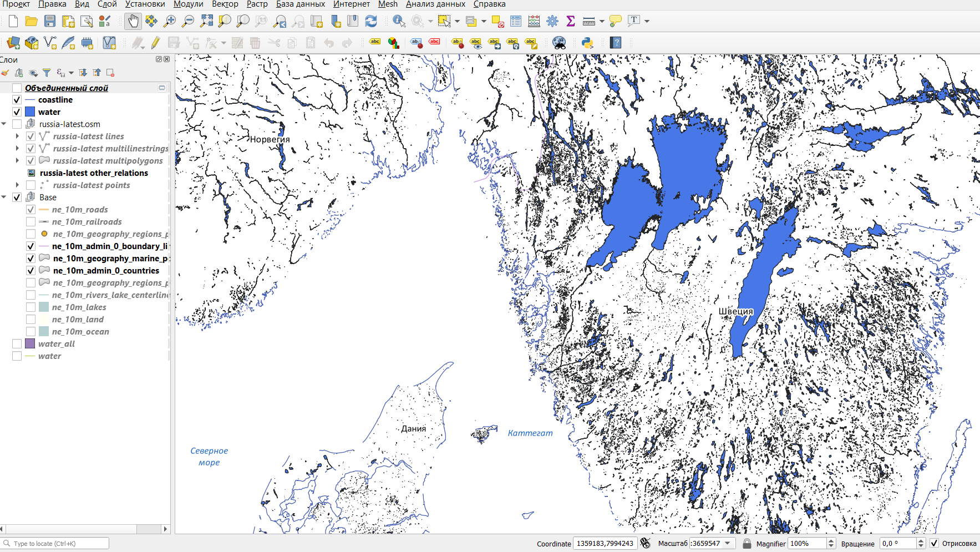The width and height of the screenshot is (980, 552).
Task: Open the Python console
Action: [587, 43]
